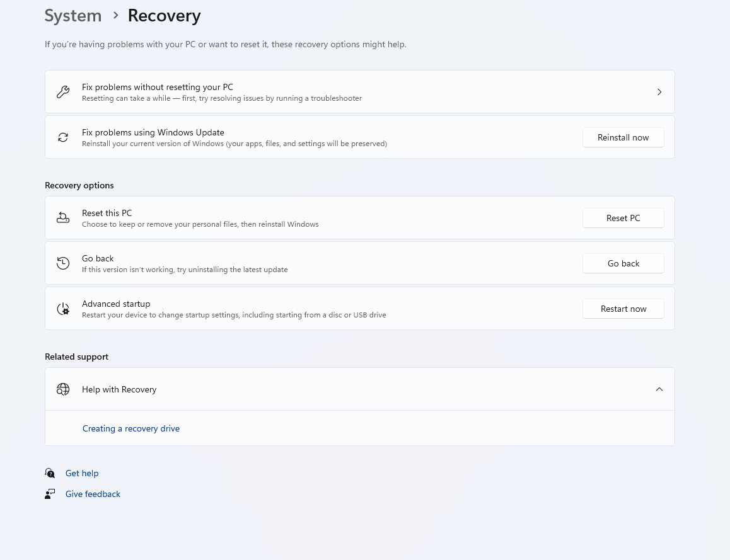Open Fix problems without resetting chevron
730x560 pixels.
tap(659, 91)
